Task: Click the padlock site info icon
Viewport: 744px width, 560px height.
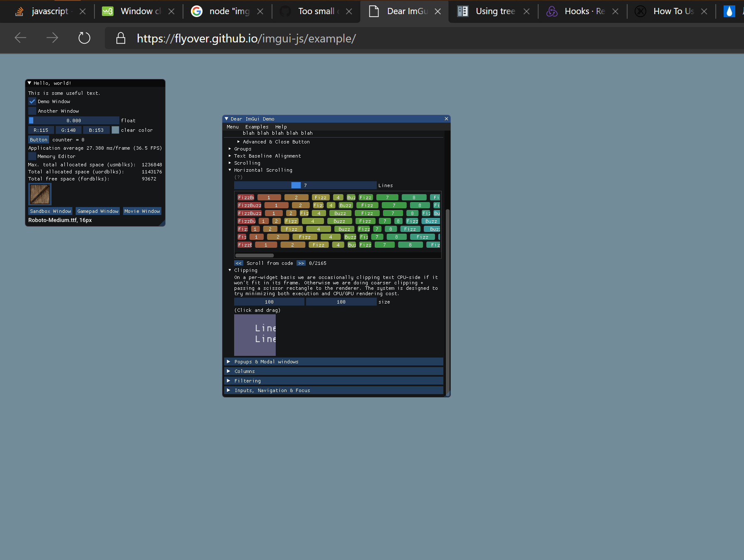Action: tap(121, 38)
